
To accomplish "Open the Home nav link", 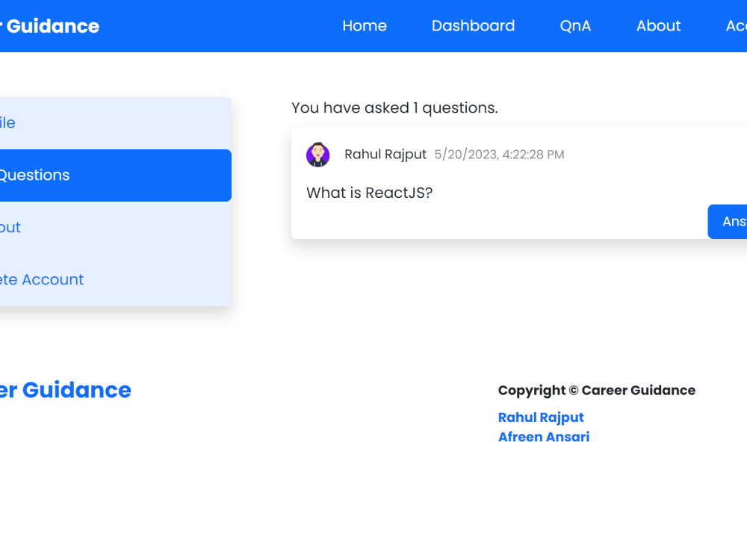I will (x=365, y=25).
